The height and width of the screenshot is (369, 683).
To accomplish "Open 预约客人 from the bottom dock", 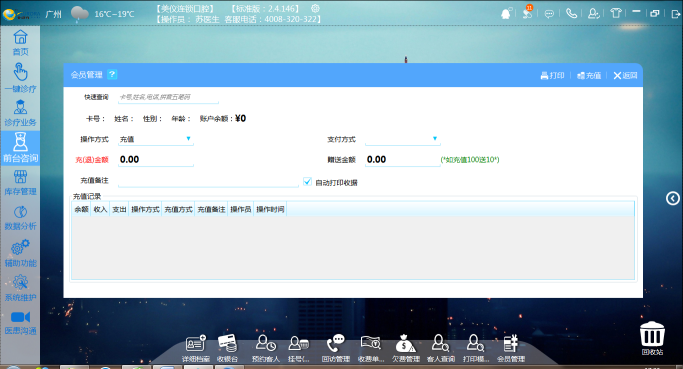I will point(265,349).
